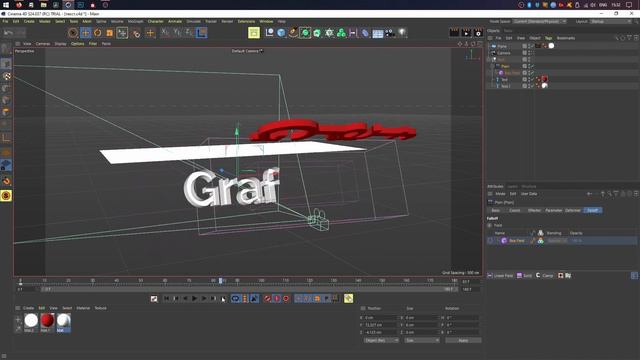Open Node Space dropdown

click(539, 21)
